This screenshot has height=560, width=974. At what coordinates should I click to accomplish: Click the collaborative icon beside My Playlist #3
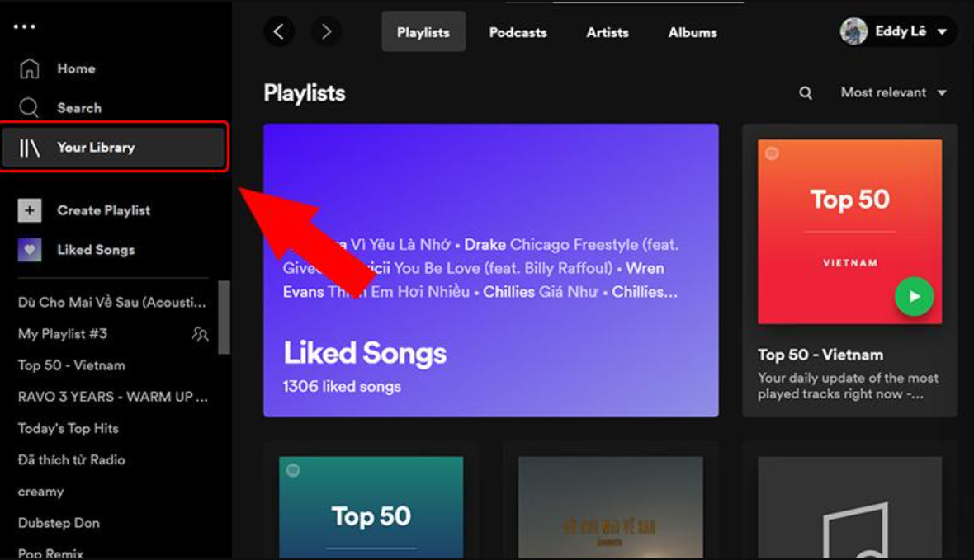point(200,334)
